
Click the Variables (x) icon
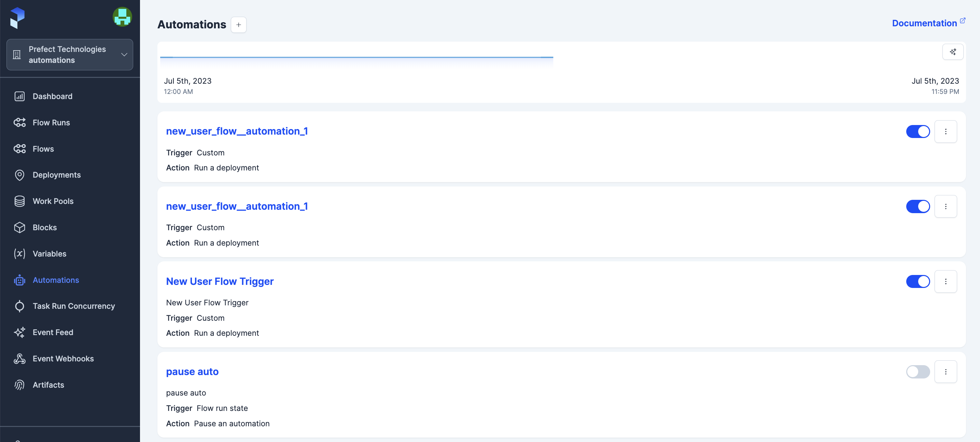click(x=19, y=253)
